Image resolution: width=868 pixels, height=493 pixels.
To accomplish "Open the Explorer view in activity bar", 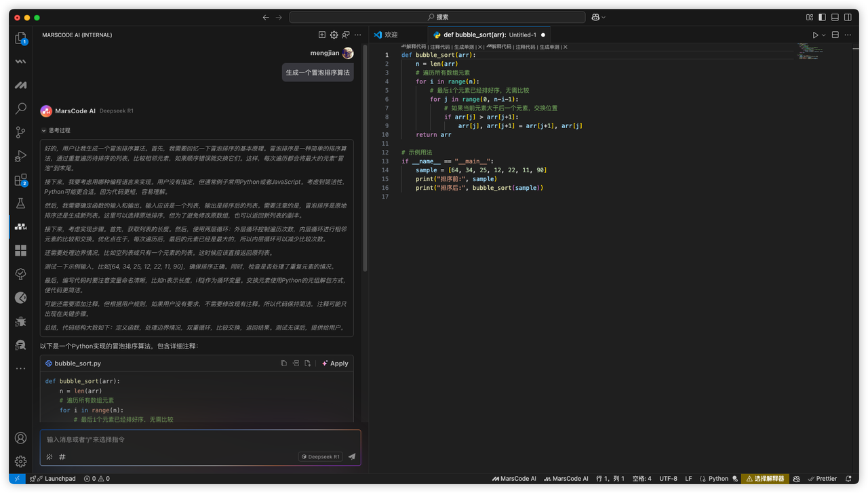I will (21, 38).
